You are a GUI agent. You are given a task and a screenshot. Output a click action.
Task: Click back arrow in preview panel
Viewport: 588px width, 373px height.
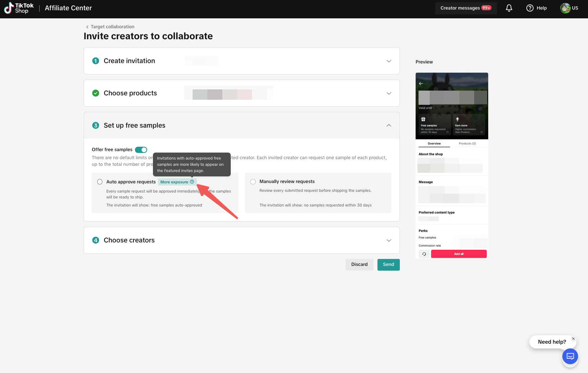pos(421,84)
